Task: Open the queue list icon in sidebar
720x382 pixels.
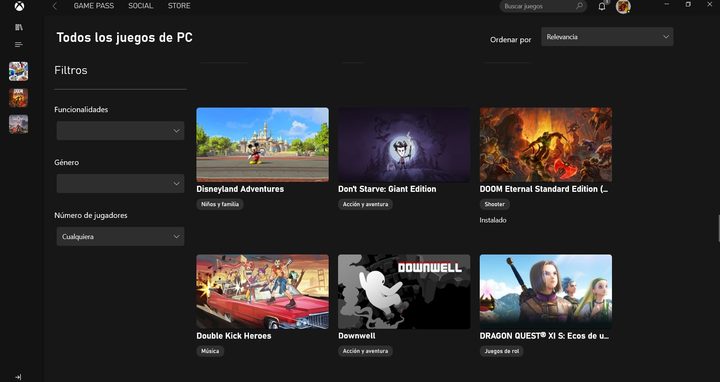Action: (x=19, y=45)
